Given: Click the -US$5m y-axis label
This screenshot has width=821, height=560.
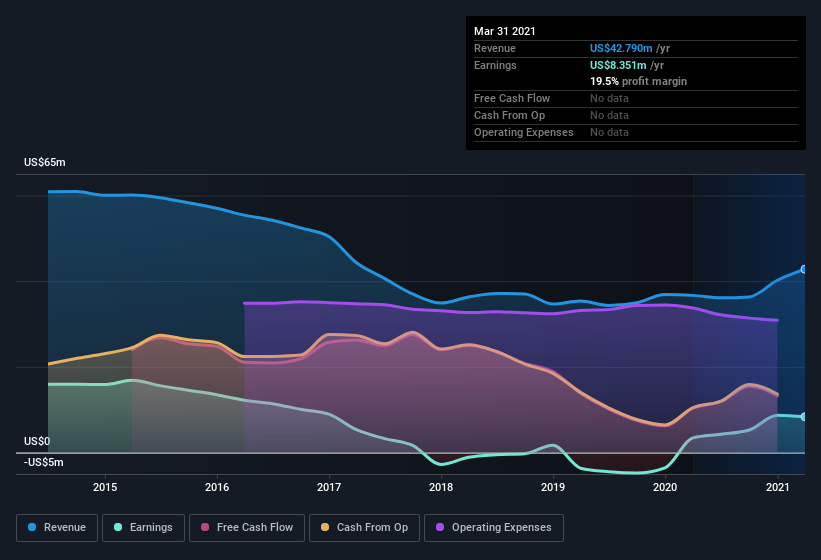Looking at the screenshot, I should click(43, 462).
